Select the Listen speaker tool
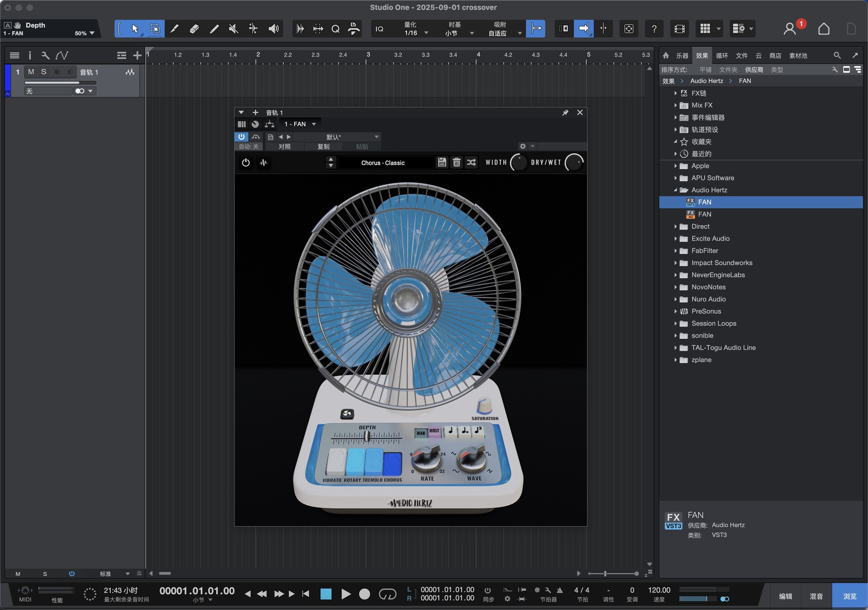 click(x=273, y=28)
